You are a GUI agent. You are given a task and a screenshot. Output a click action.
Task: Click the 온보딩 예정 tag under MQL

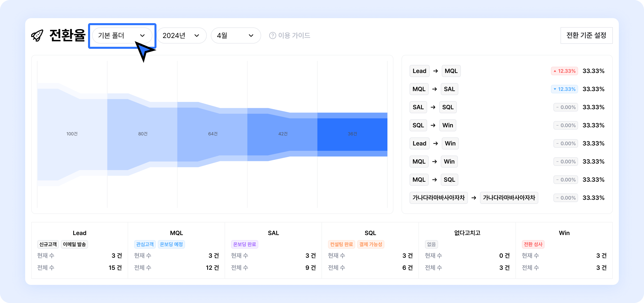pos(171,244)
